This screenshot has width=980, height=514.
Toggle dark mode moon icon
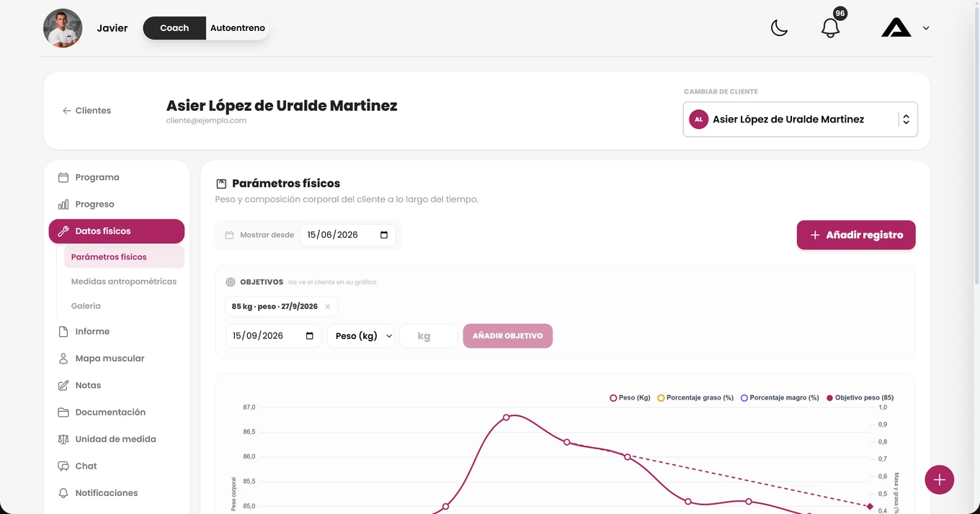779,28
